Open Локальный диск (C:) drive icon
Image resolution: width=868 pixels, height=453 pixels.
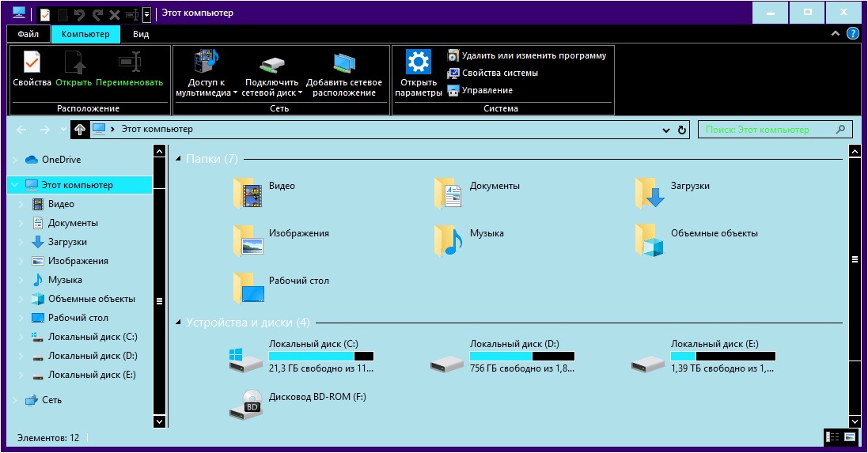tap(246, 361)
